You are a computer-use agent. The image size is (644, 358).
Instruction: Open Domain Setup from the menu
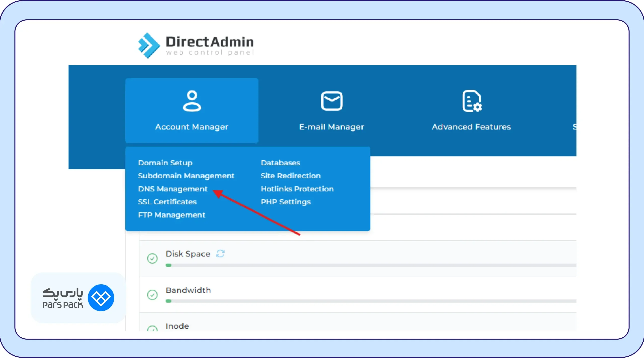click(x=165, y=163)
